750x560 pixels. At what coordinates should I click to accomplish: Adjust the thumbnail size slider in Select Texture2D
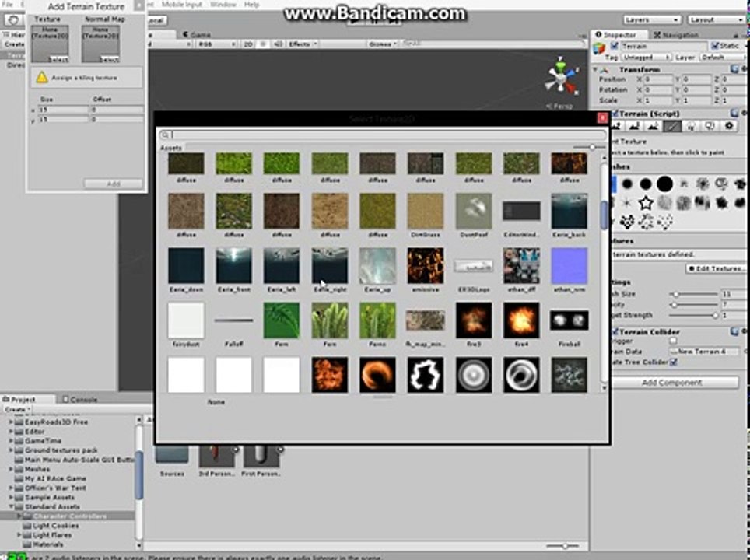pos(589,147)
